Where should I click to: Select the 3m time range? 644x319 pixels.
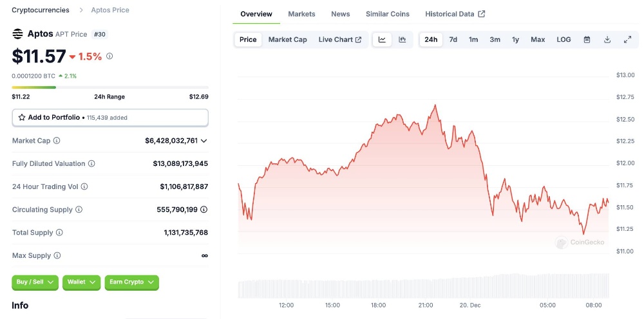point(495,40)
